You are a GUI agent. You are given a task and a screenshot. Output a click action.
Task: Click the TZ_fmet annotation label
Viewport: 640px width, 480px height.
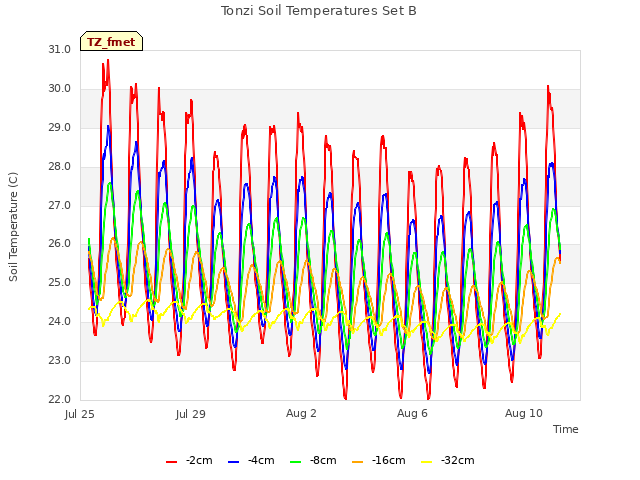click(x=111, y=42)
